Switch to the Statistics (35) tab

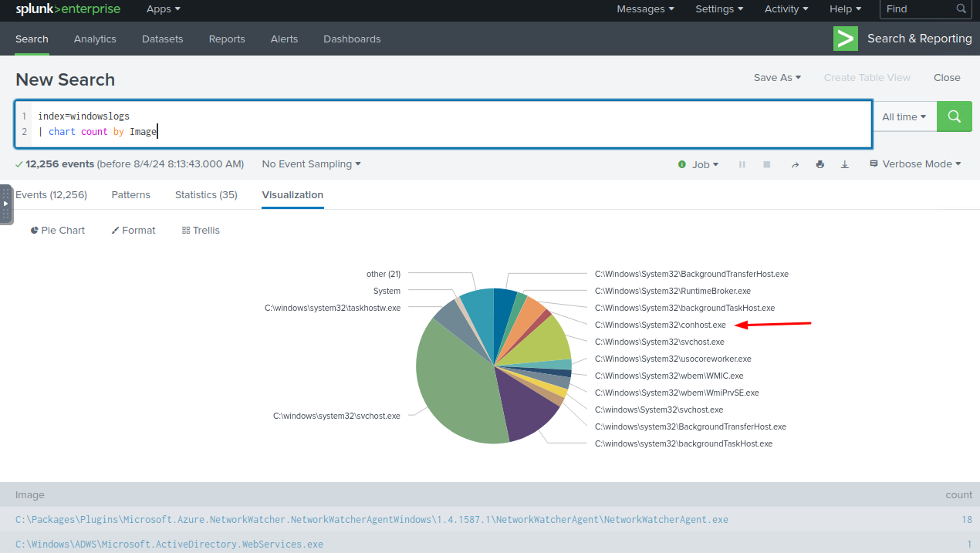pos(206,194)
